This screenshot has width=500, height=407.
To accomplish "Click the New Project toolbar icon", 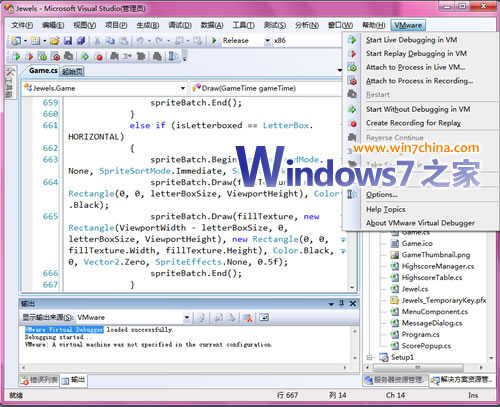I will pos(15,41).
